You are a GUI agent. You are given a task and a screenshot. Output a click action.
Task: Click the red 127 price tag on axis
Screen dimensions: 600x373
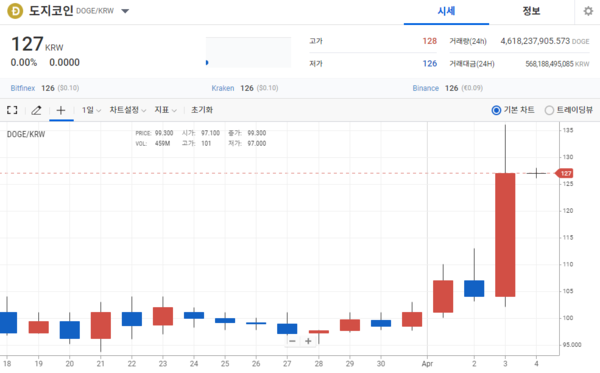coord(564,173)
